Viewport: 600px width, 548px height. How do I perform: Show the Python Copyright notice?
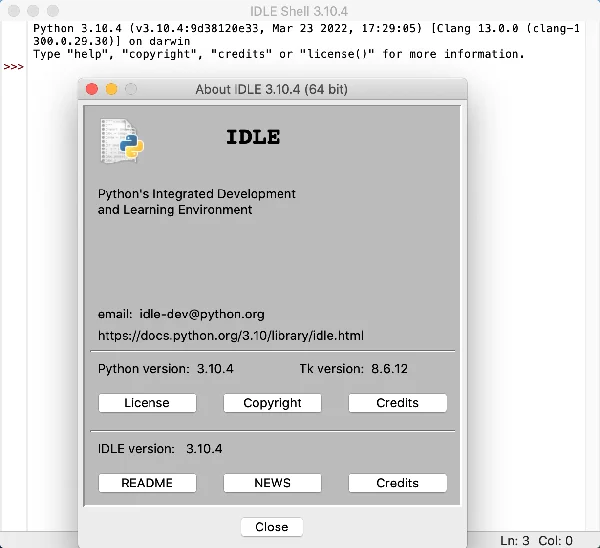[272, 403]
